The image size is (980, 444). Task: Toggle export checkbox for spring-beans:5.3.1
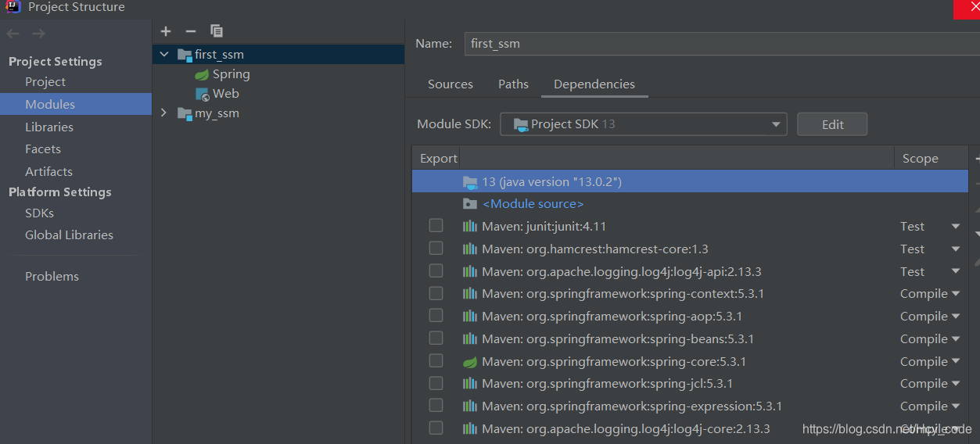(x=436, y=338)
